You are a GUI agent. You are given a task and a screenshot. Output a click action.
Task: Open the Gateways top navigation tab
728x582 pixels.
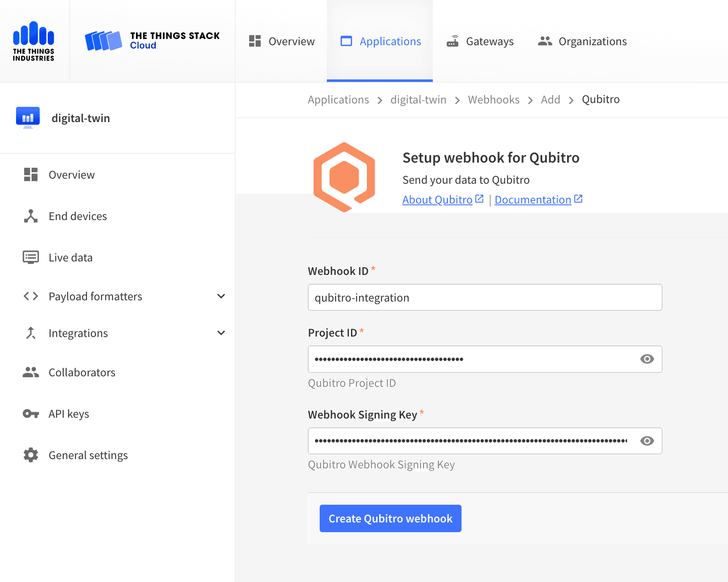pyautogui.click(x=480, y=41)
